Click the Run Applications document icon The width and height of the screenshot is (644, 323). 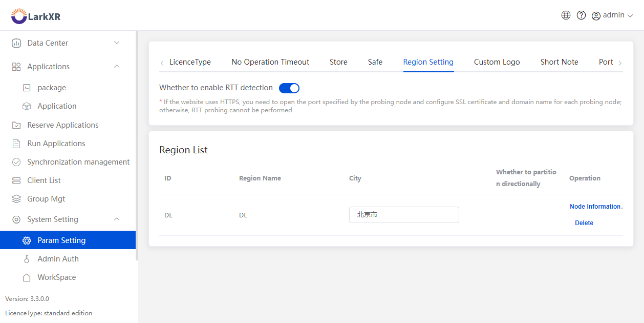tap(16, 144)
